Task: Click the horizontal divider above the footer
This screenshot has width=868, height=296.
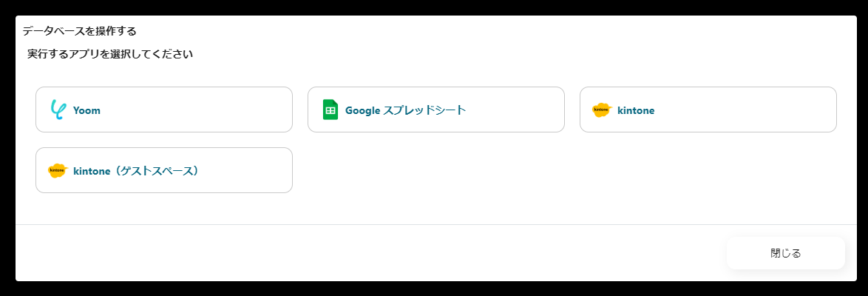Action: point(370,224)
